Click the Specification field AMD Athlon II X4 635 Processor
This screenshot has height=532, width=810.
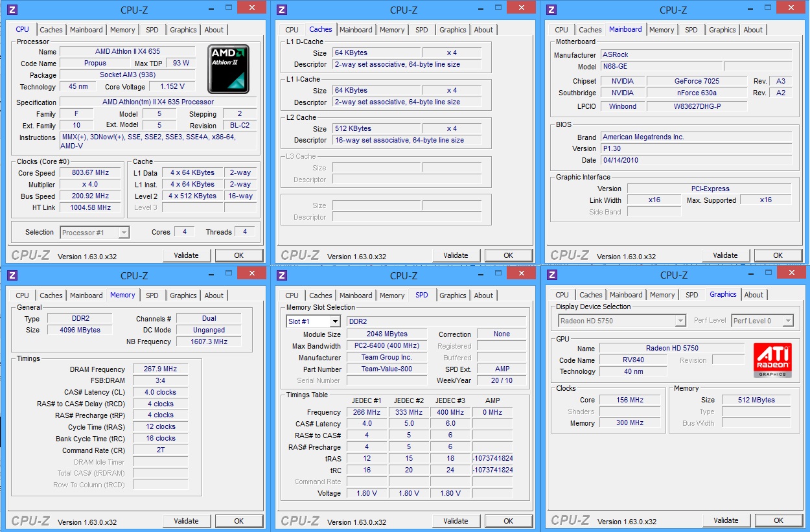158,102
